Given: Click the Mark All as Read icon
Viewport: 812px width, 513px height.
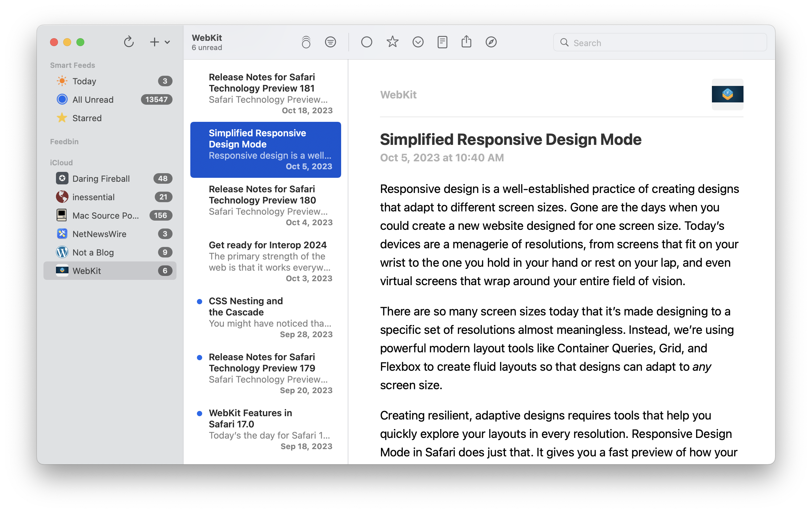Looking at the screenshot, I should (306, 42).
